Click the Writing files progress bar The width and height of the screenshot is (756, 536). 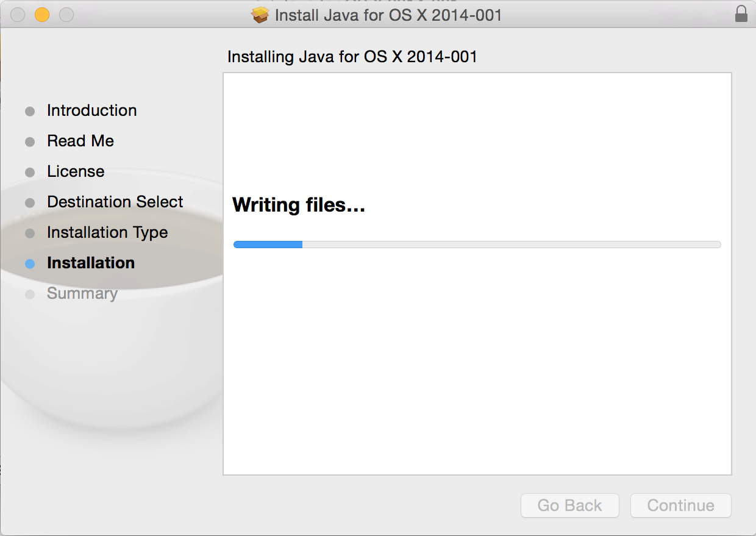(477, 245)
